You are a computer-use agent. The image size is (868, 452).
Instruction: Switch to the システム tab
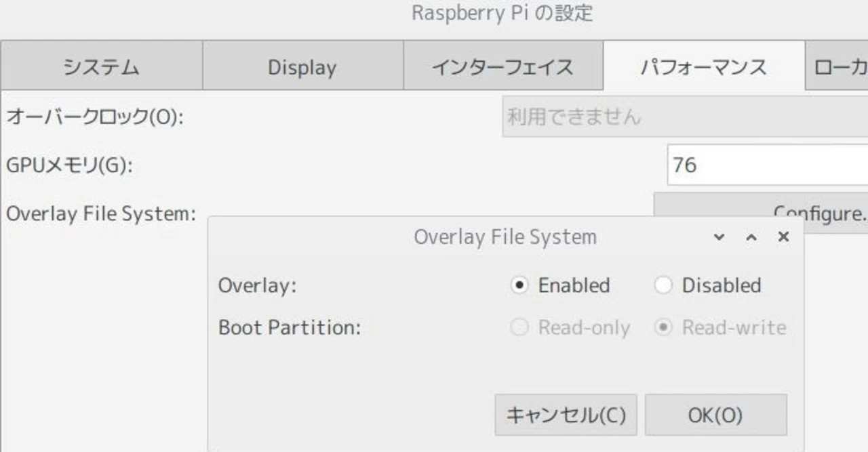tap(102, 66)
